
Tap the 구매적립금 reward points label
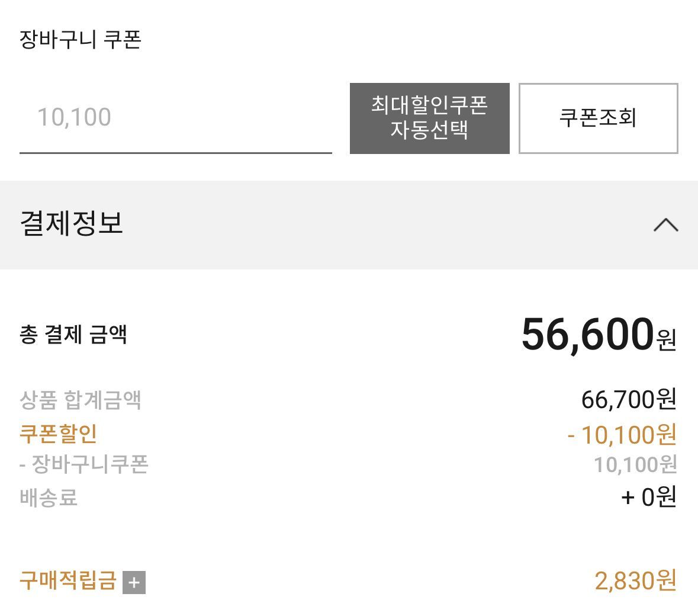point(67,580)
